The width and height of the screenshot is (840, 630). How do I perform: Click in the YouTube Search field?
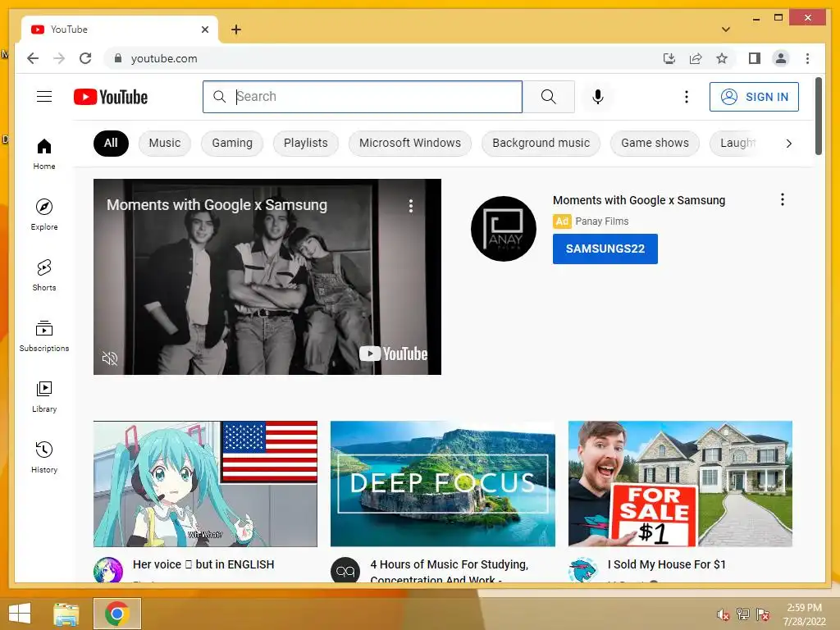(x=362, y=97)
